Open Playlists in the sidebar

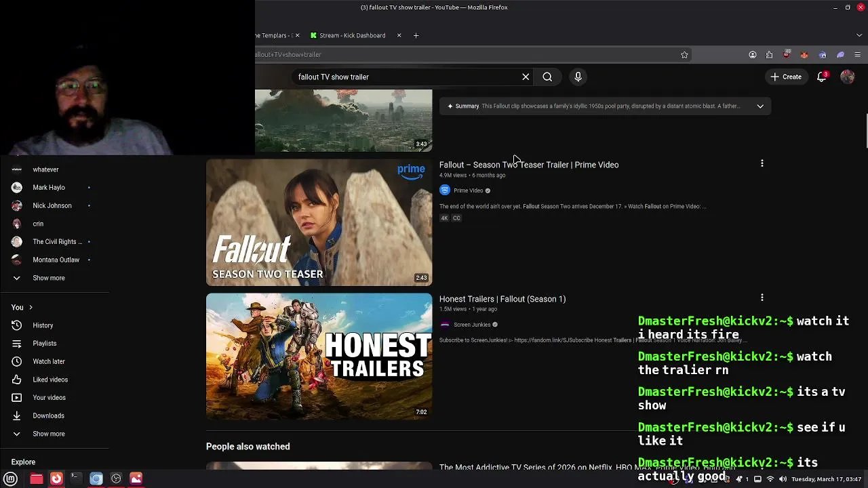click(44, 344)
